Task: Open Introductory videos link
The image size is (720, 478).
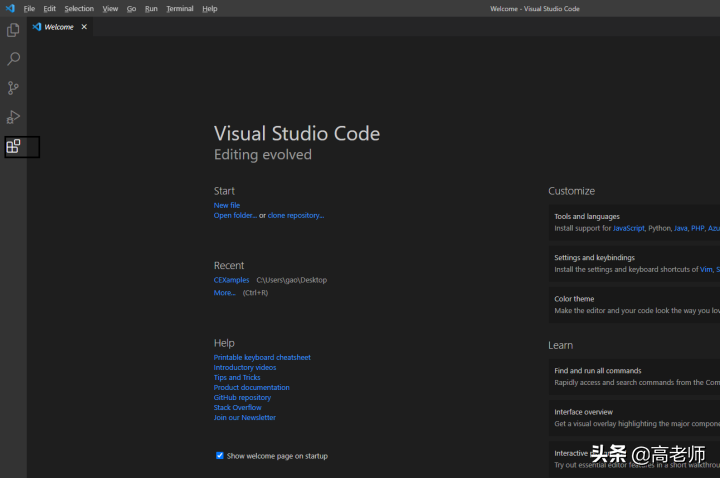Action: coord(245,367)
